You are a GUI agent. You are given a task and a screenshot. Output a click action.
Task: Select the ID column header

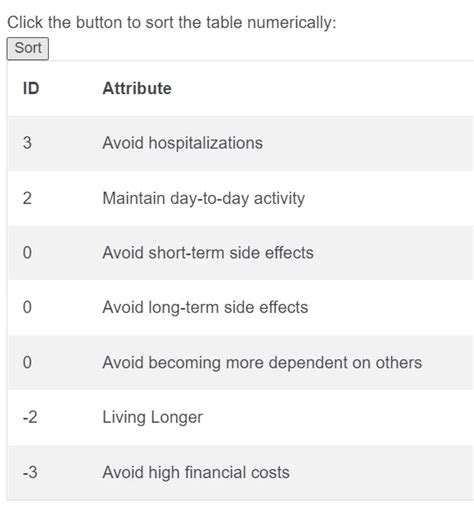pos(31,88)
